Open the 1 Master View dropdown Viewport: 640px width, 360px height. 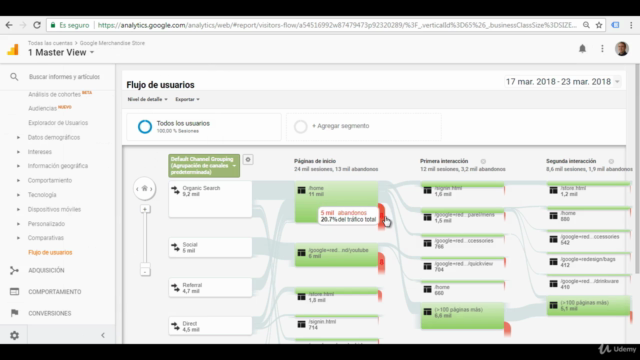click(61, 52)
